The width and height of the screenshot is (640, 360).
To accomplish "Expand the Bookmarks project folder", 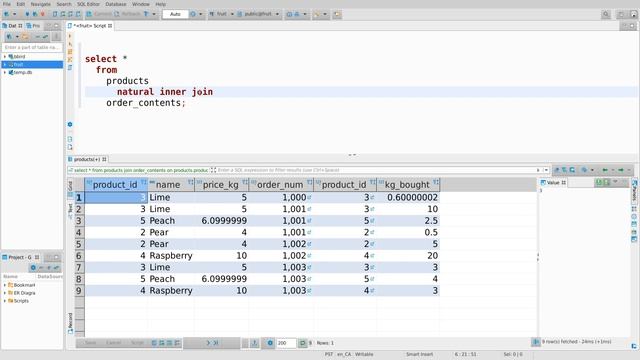I will [x=5, y=285].
